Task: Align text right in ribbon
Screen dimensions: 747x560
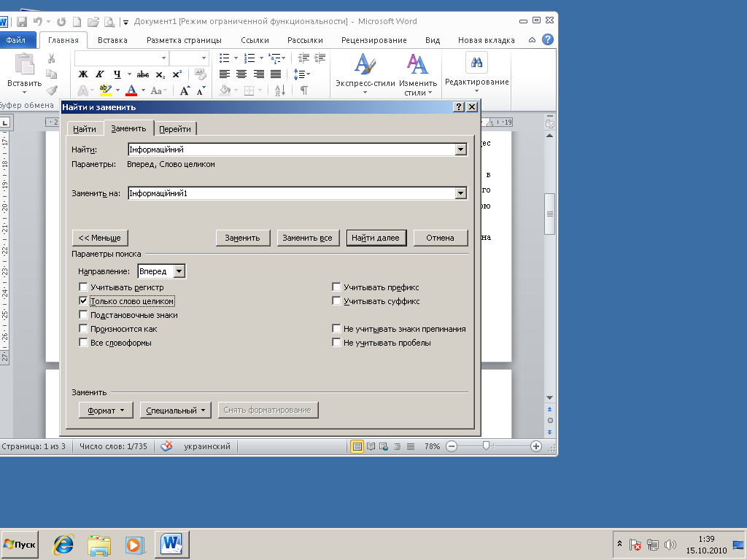Action: click(x=259, y=74)
